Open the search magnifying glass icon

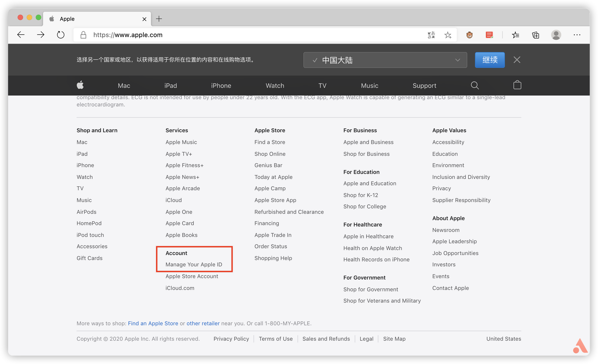[x=475, y=85]
